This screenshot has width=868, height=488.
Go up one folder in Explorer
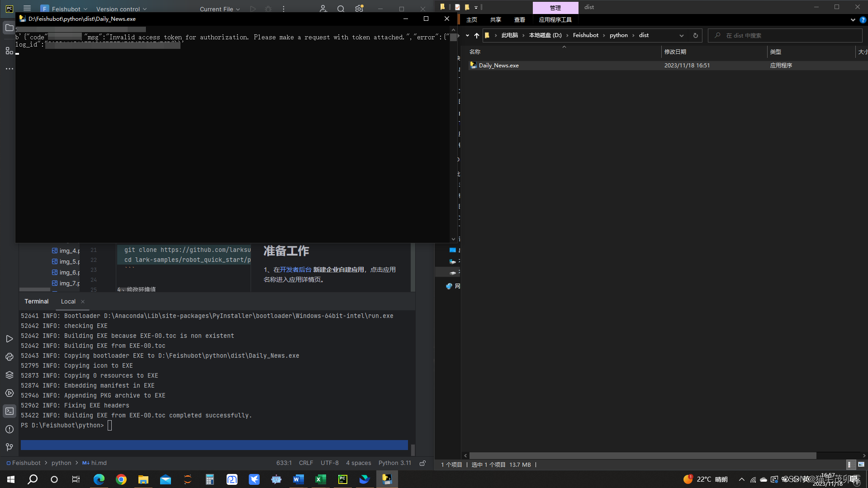click(477, 35)
